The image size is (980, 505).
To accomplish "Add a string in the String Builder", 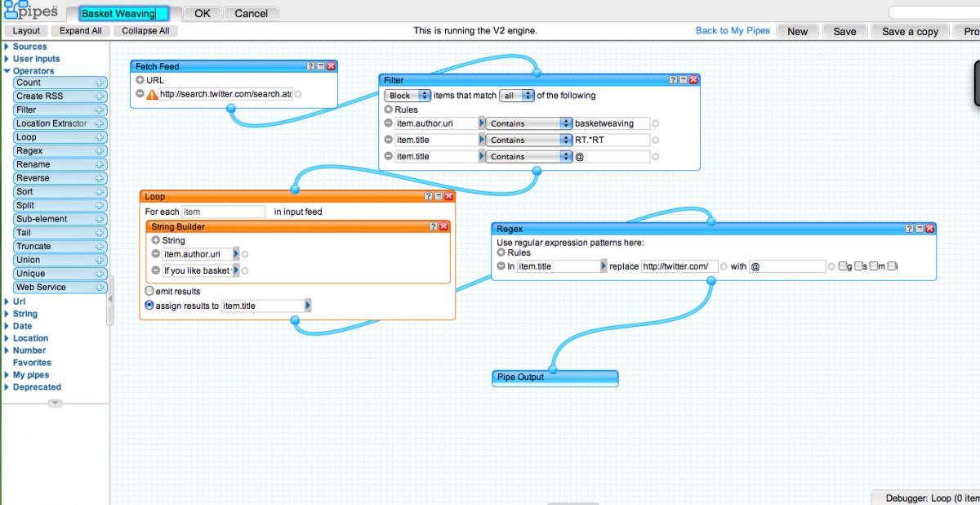I will 156,240.
